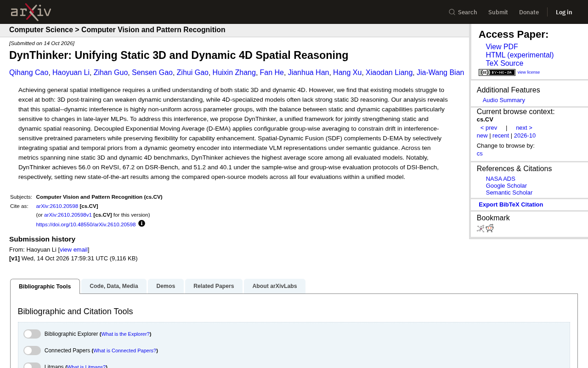Click What is Connected Papers? link
The width and height of the screenshot is (588, 368).
pyautogui.click(x=124, y=351)
